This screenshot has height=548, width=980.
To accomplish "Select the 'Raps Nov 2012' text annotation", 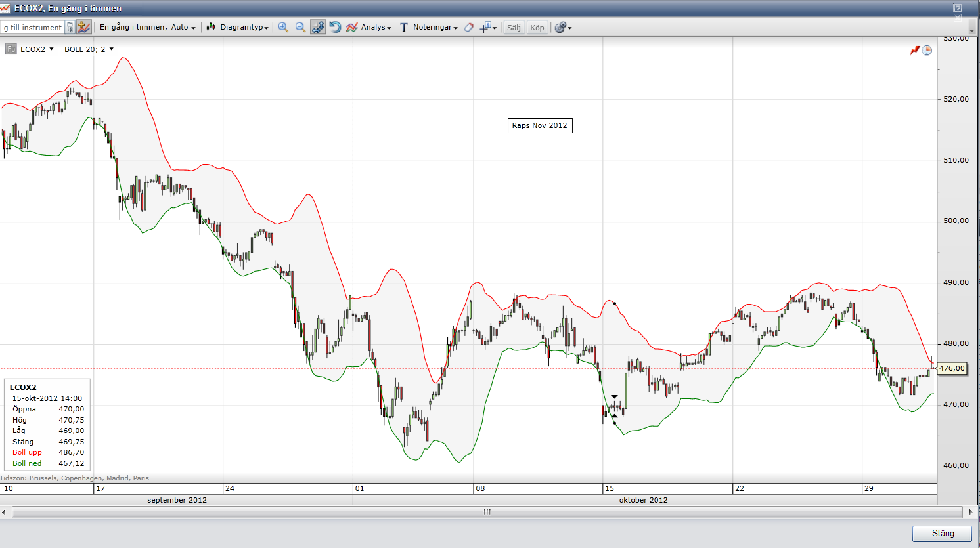I will click(540, 125).
